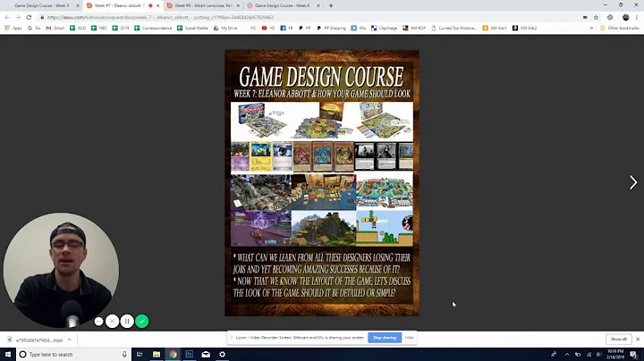
Task: Activate the taskbar microphone voice search
Action: [x=124, y=354]
